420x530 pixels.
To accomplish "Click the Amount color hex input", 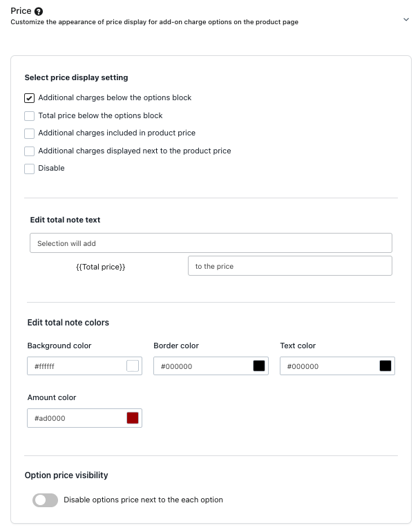I will pos(76,418).
